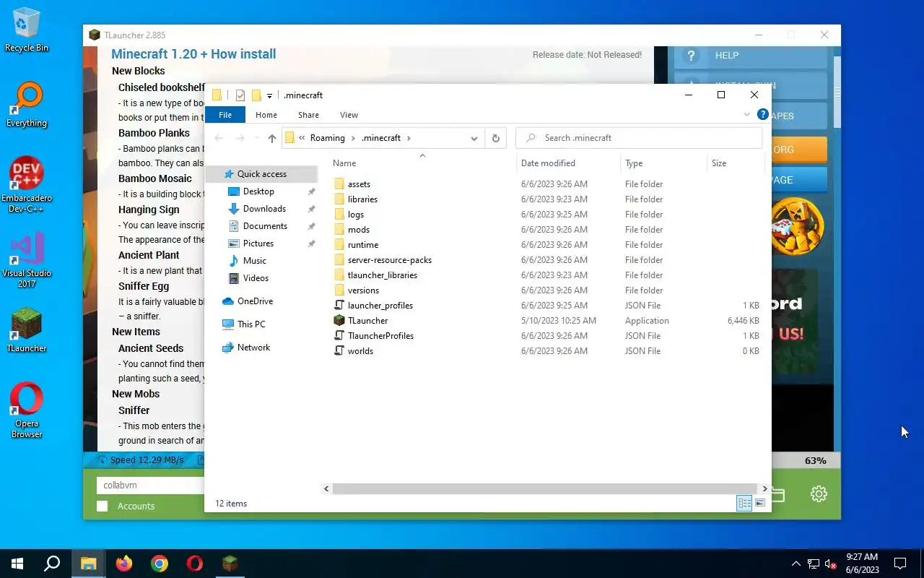Open Music in the navigation pane
Screen dimensions: 924x578
pos(254,261)
